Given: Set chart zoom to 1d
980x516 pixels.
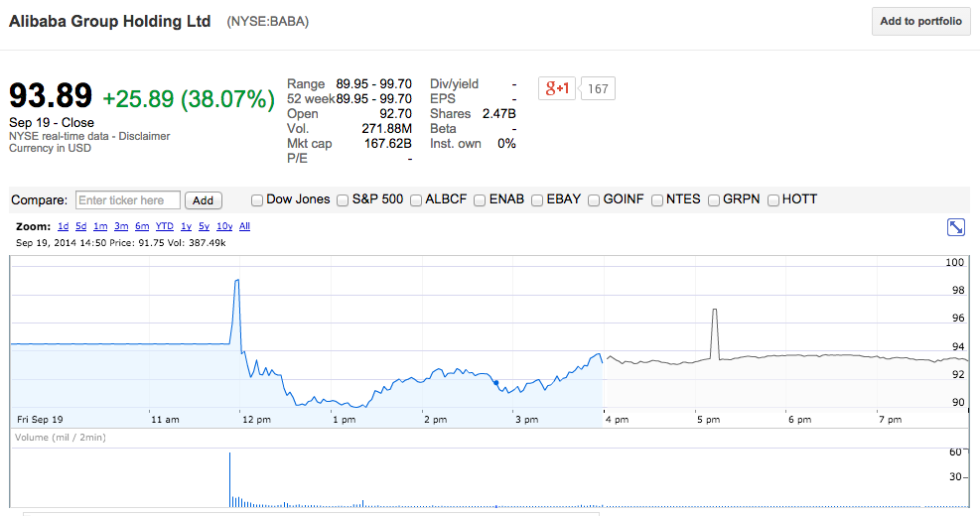Looking at the screenshot, I should [64, 226].
